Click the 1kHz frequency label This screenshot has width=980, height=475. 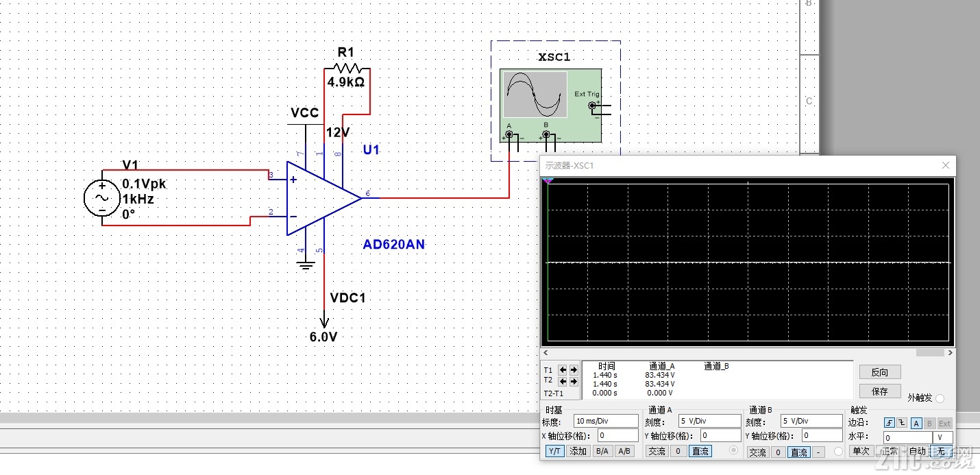[x=138, y=199]
